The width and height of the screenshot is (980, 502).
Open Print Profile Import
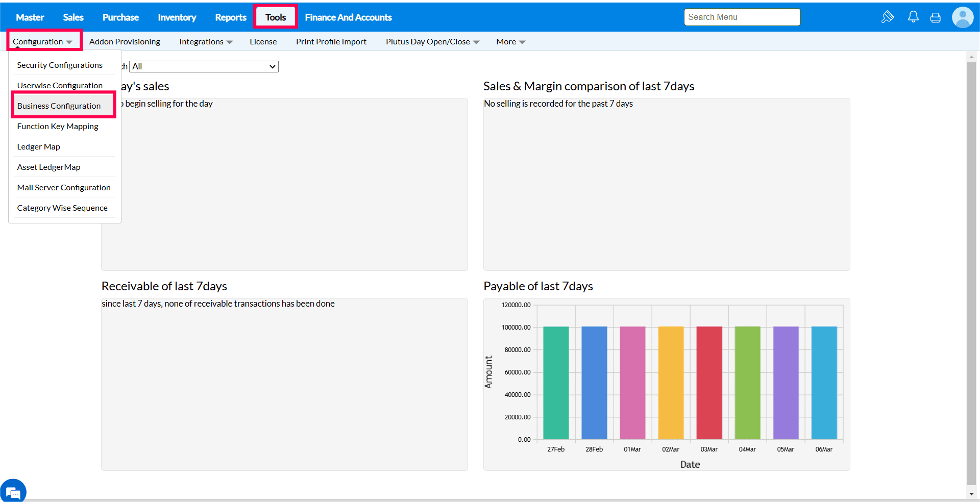click(x=331, y=42)
